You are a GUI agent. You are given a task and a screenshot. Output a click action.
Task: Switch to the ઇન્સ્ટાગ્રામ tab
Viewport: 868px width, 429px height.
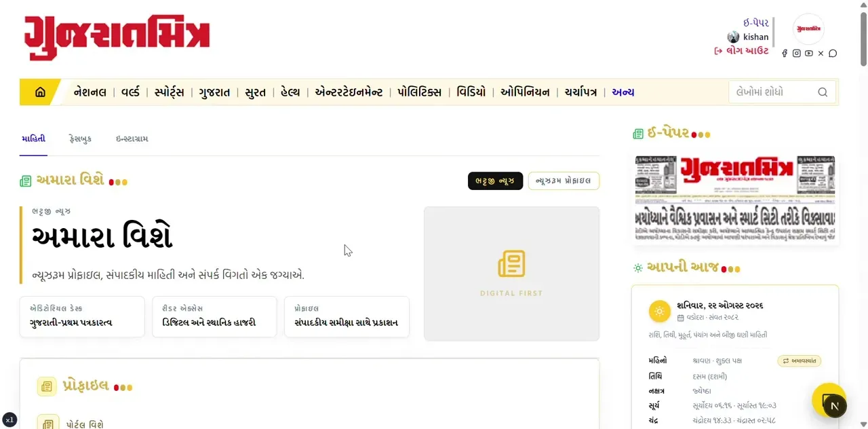point(132,139)
